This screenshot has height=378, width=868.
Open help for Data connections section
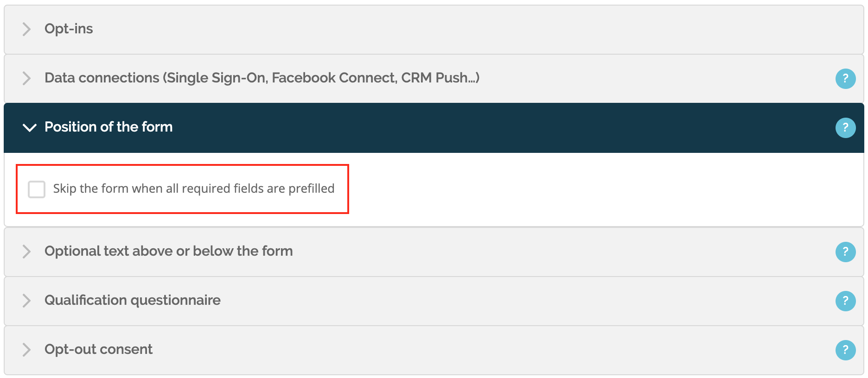click(846, 79)
